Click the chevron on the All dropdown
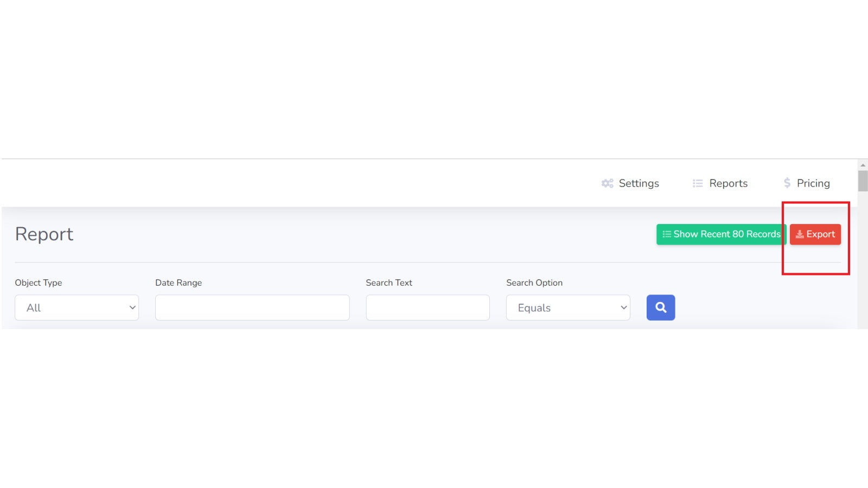Viewport: 868px width, 488px height. point(132,307)
